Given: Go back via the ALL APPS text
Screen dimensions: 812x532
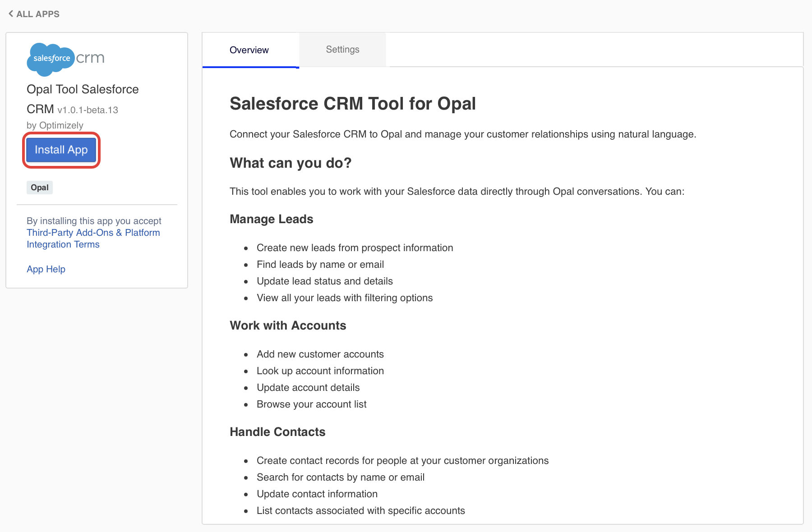Looking at the screenshot, I should point(38,14).
